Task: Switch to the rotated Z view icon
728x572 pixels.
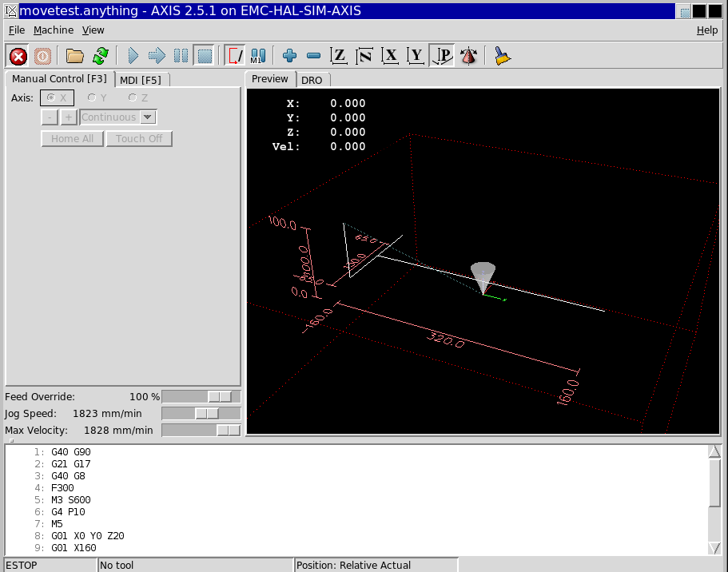Action: (x=364, y=56)
